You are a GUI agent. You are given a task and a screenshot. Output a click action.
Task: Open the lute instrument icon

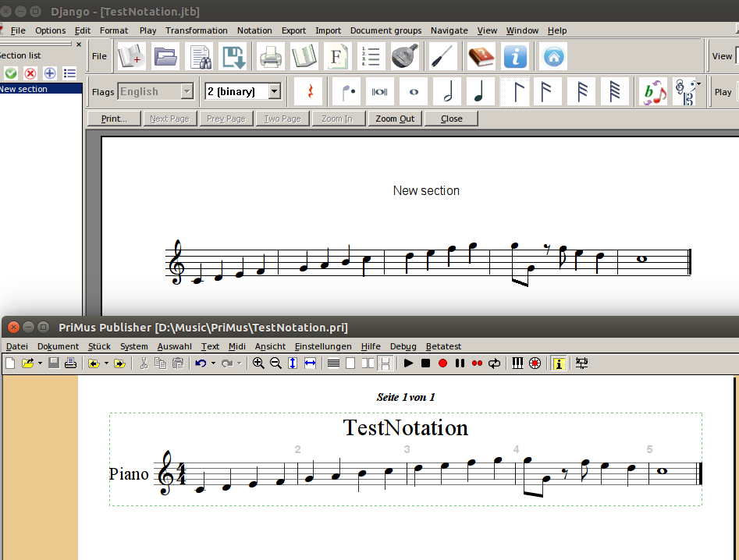click(407, 56)
